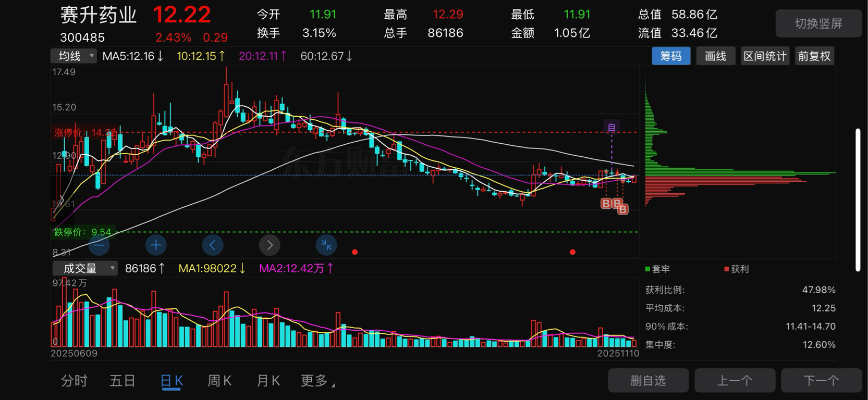Click the stock code 300485
Screen dimensions: 868x400
coord(82,37)
